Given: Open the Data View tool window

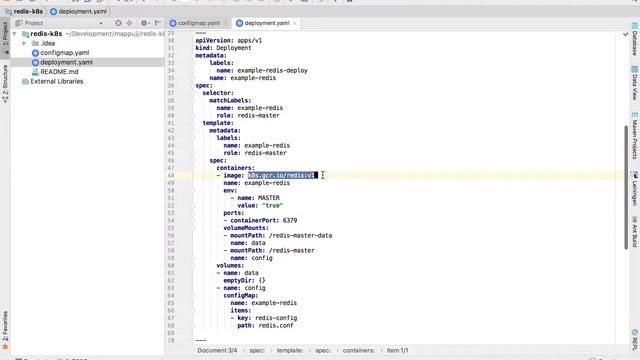Looking at the screenshot, I should [x=635, y=83].
